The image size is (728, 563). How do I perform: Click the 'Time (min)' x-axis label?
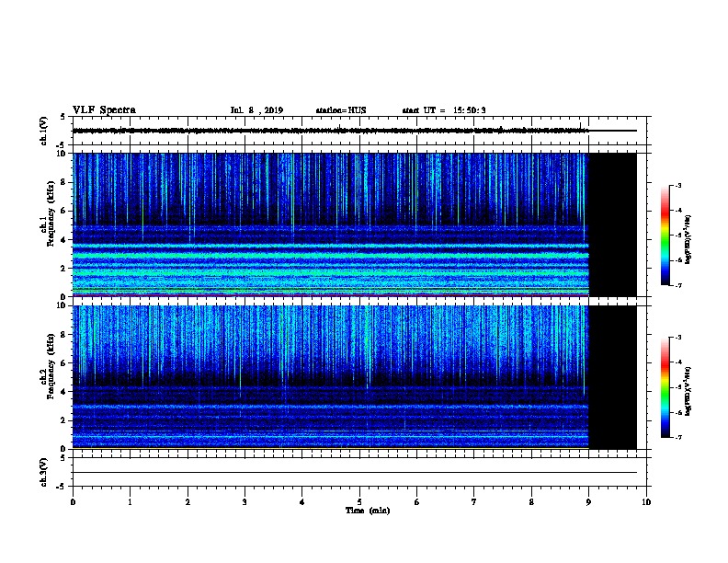pyautogui.click(x=368, y=511)
